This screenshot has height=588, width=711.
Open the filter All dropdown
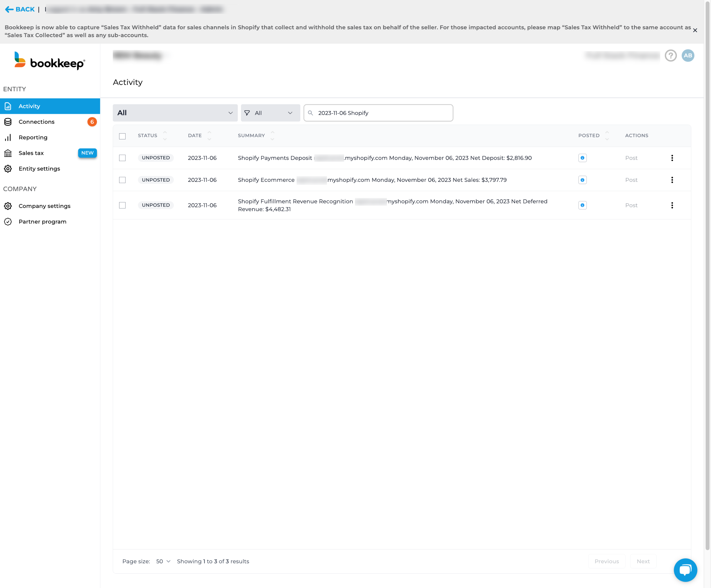(270, 113)
